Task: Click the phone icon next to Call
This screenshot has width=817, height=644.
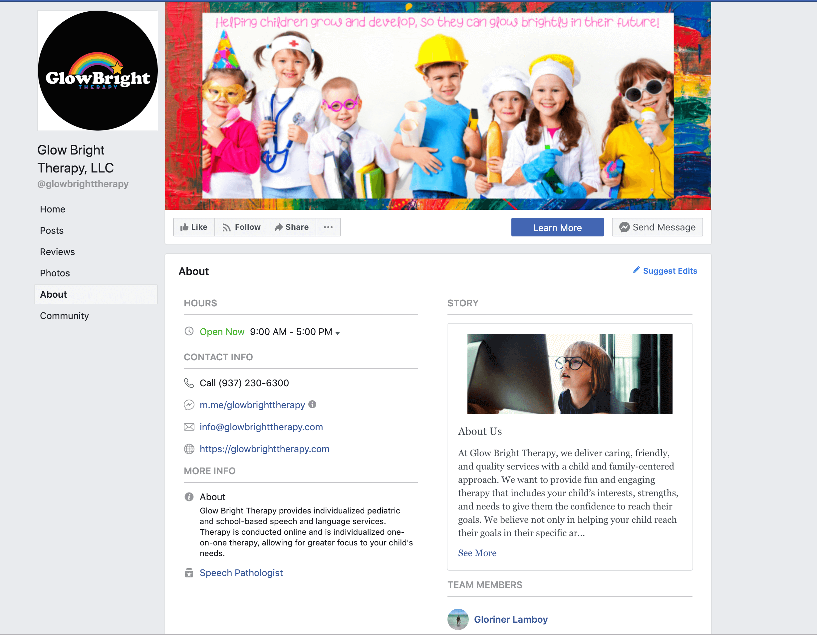Action: pos(189,383)
